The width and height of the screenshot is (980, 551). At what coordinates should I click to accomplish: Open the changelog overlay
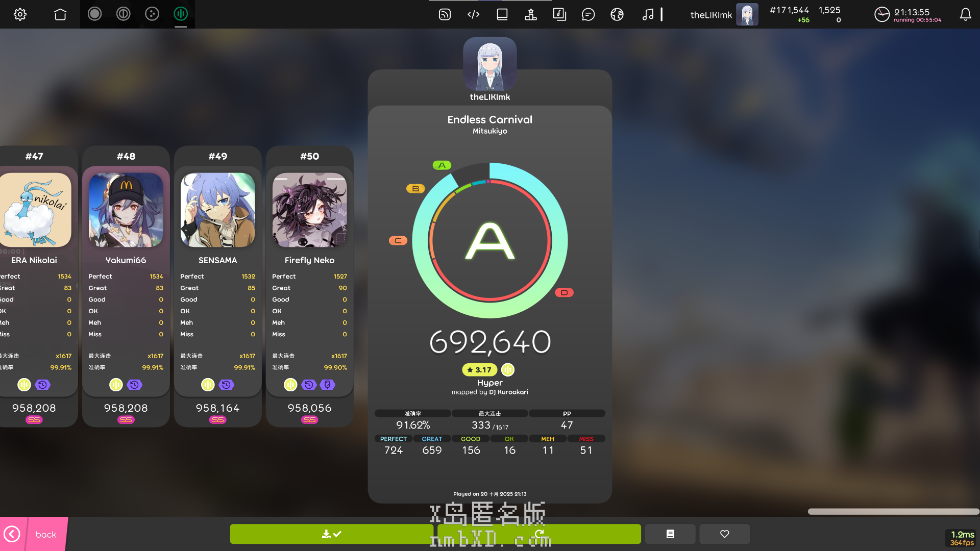(x=473, y=14)
